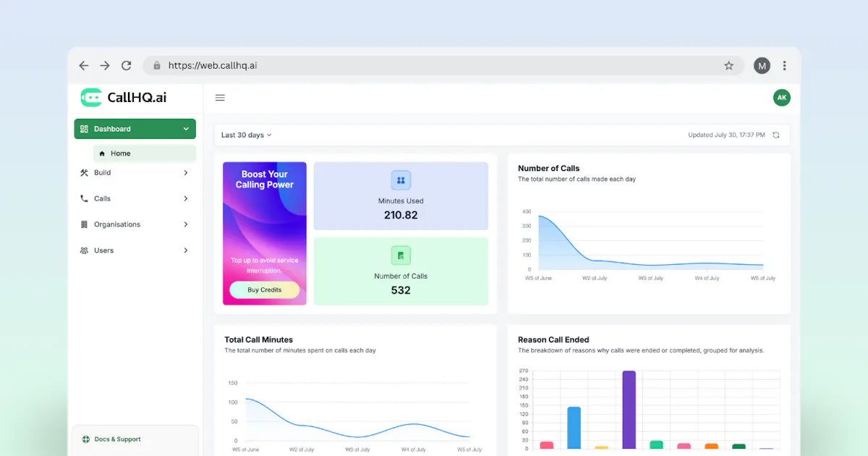The width and height of the screenshot is (868, 456).
Task: Click the blue bar in Reason Call Ended
Action: (574, 428)
